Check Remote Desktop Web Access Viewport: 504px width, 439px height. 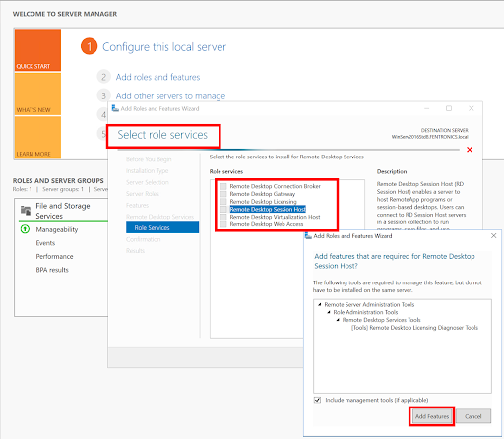[223, 224]
